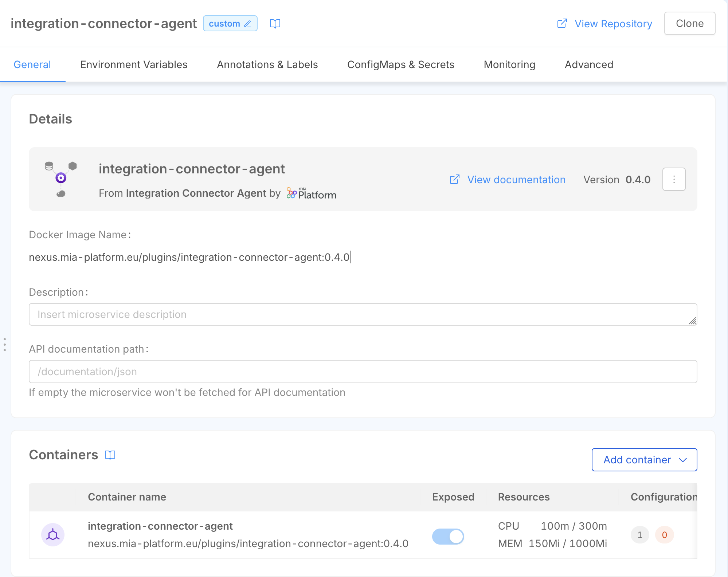The width and height of the screenshot is (728, 577).
Task: Click the vertical drag handle on left edge
Action: pos(4,345)
